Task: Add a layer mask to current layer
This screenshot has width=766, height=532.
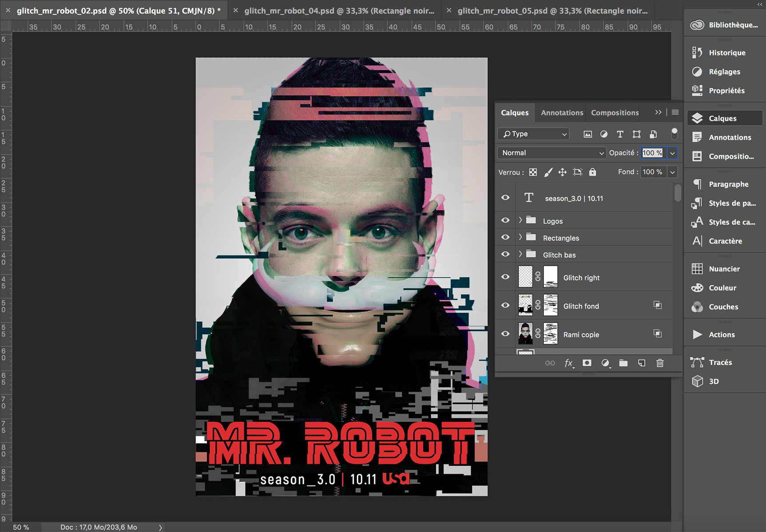Action: [587, 363]
